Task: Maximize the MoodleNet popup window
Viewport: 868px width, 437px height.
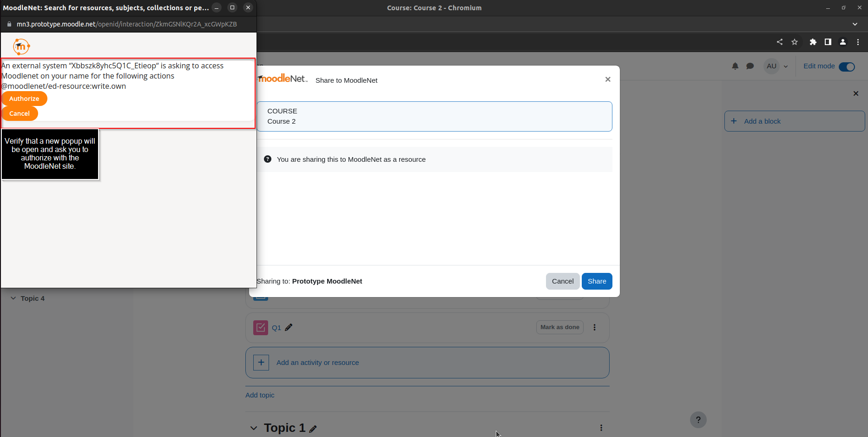Action: click(232, 7)
